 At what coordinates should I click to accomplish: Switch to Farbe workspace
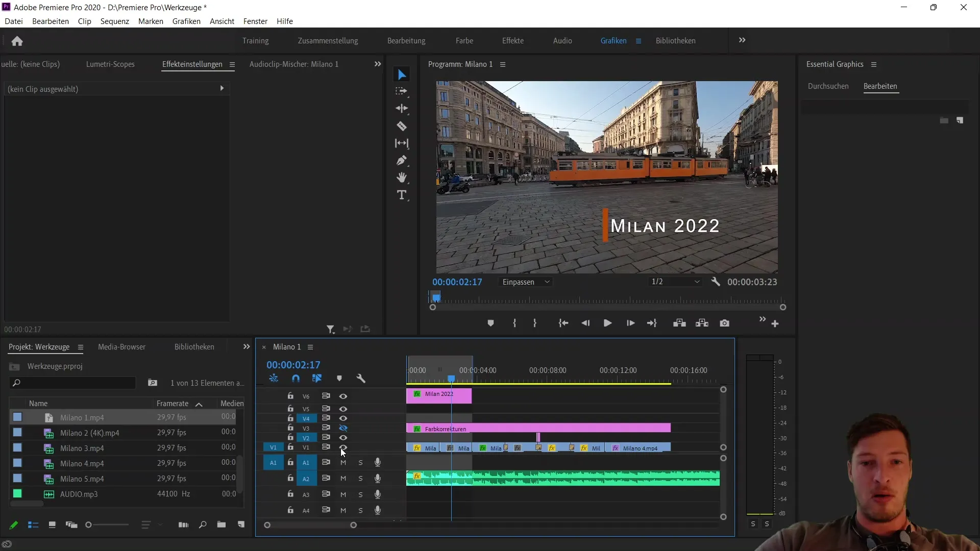coord(464,41)
